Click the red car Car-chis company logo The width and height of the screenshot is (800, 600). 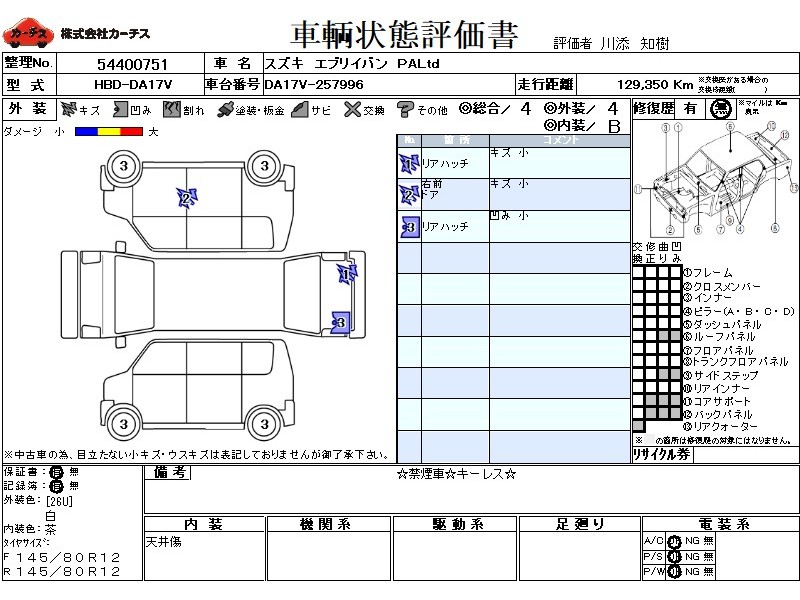[x=27, y=34]
